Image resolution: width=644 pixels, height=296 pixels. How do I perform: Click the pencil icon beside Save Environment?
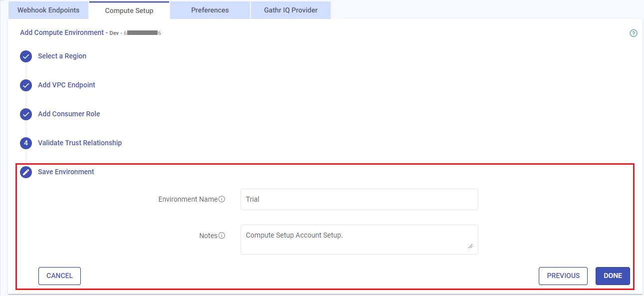click(26, 172)
